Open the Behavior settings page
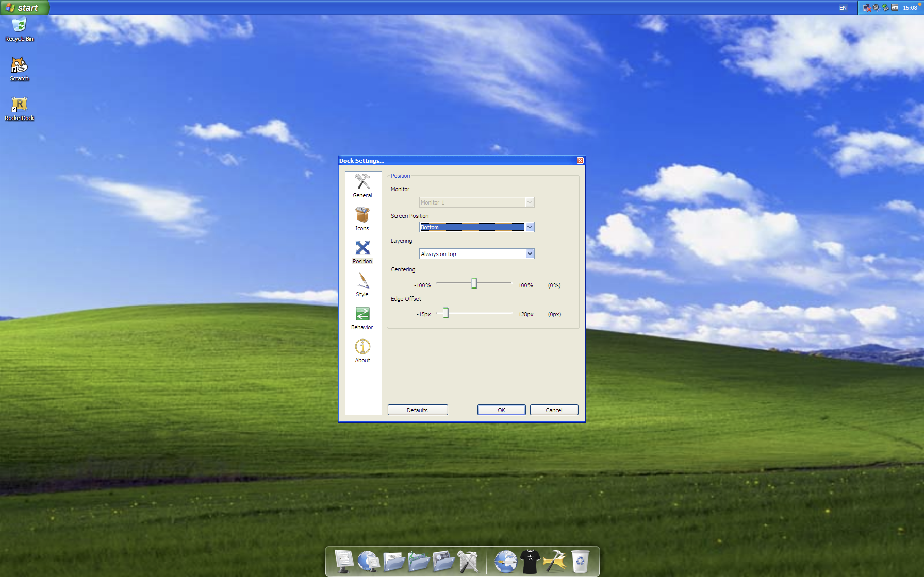The width and height of the screenshot is (924, 577). coord(362,318)
